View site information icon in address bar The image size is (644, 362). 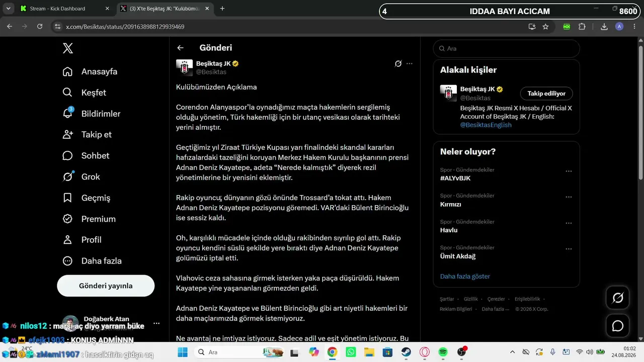57,27
